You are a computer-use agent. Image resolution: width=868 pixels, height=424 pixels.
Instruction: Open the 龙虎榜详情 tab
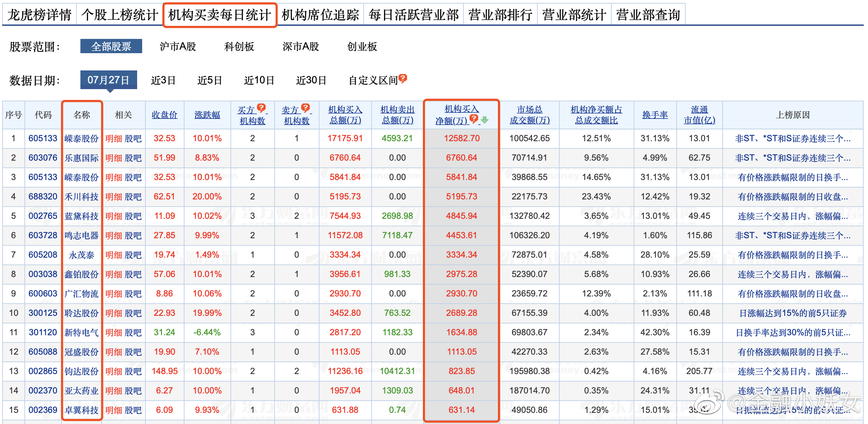[x=39, y=15]
